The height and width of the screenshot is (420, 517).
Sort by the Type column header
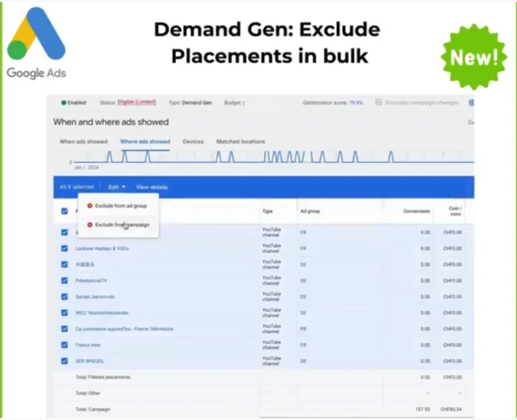268,211
